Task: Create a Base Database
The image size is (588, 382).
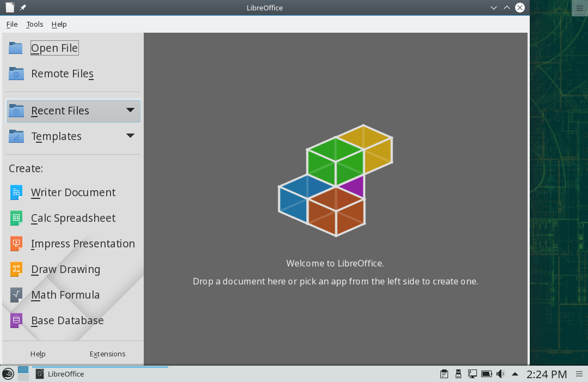Action: [x=67, y=320]
